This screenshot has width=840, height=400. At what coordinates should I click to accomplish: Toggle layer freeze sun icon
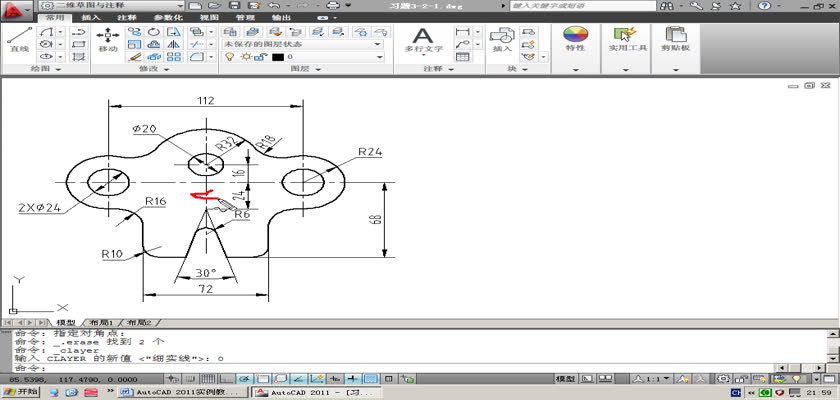tap(245, 56)
